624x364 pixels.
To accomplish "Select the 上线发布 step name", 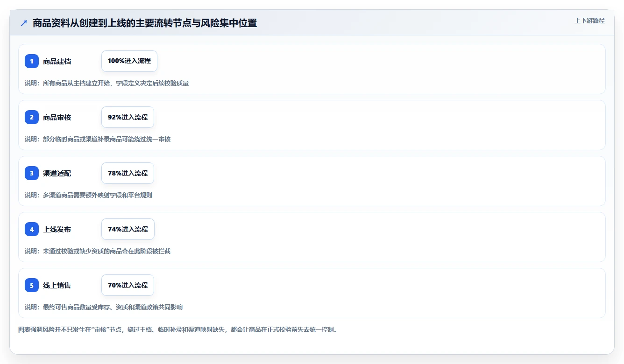I will (57, 229).
